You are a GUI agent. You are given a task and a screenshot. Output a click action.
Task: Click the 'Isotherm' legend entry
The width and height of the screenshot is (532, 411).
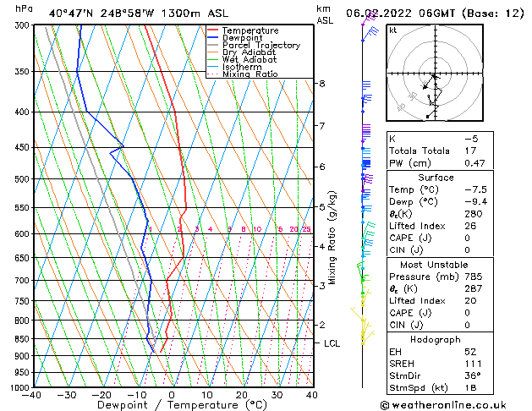click(242, 67)
